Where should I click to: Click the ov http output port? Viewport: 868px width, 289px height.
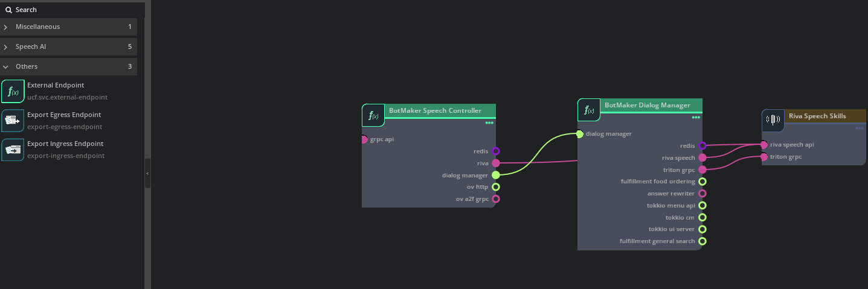pos(496,187)
